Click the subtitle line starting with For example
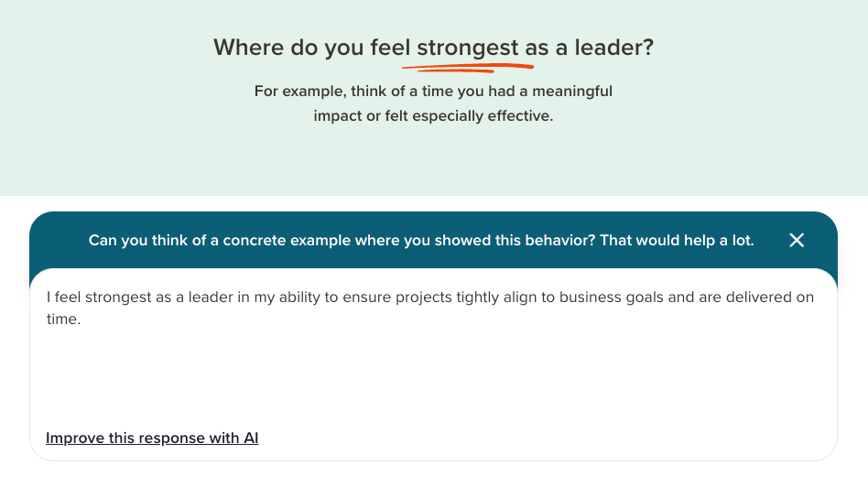Image resolution: width=868 pixels, height=497 pixels. pos(433,91)
